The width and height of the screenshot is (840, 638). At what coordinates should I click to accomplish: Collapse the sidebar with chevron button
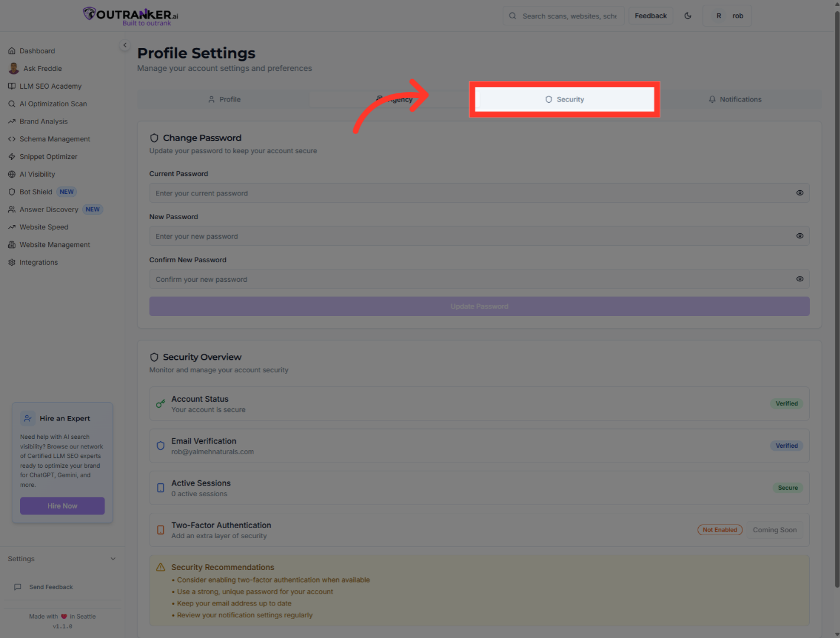coord(125,45)
